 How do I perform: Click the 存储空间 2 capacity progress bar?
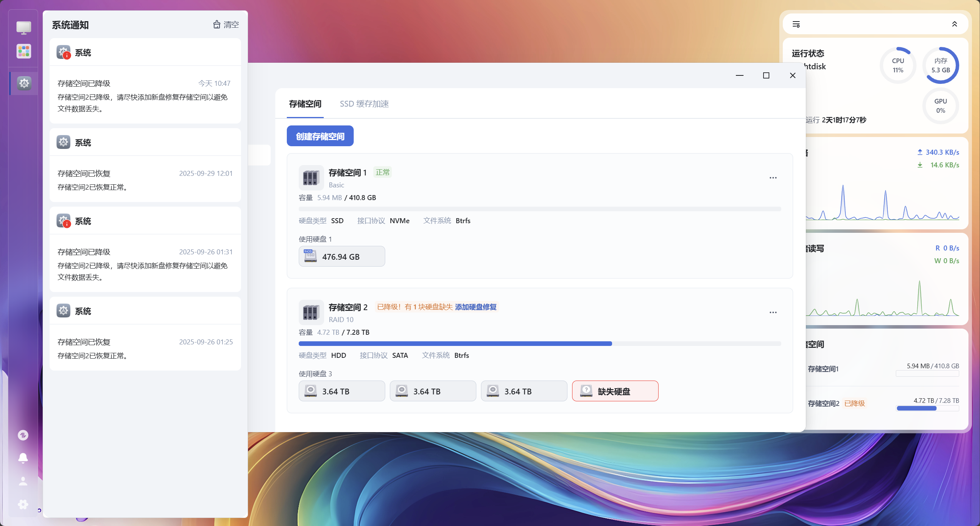539,344
